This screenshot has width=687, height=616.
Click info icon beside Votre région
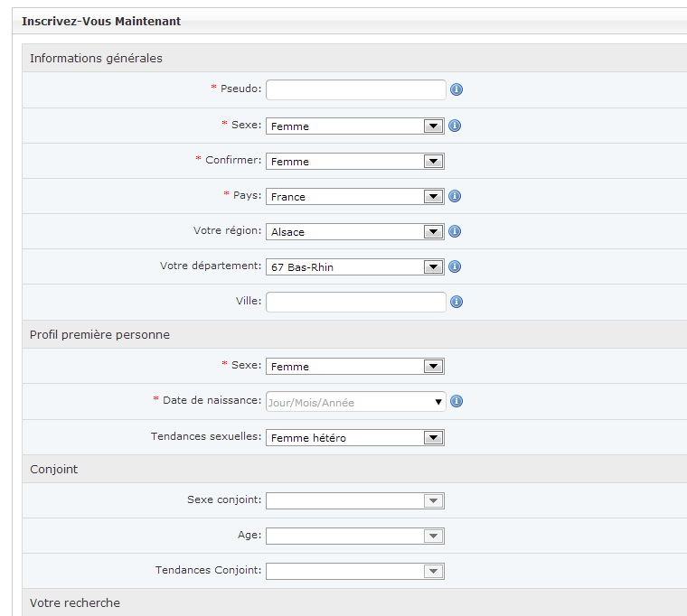click(x=455, y=231)
